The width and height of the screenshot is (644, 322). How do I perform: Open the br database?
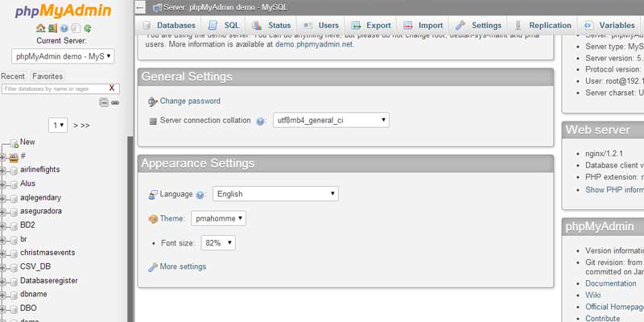pyautogui.click(x=23, y=238)
